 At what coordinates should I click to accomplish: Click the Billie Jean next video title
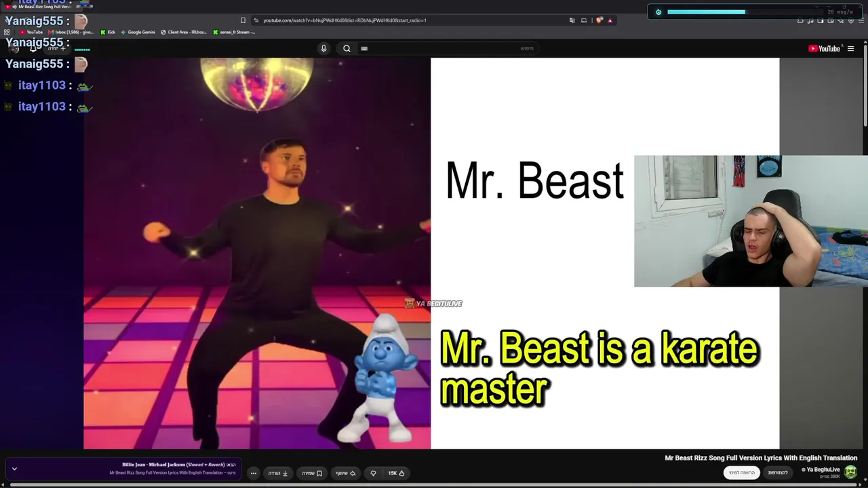[179, 465]
